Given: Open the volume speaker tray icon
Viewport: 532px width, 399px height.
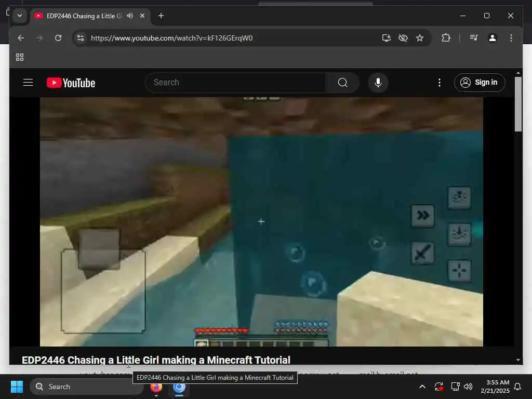Looking at the screenshot, I should click(468, 387).
